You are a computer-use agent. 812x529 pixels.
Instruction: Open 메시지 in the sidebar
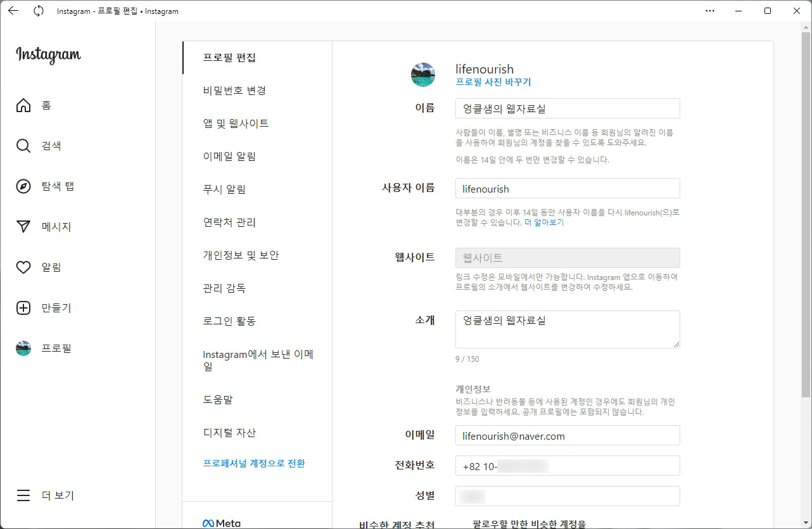pyautogui.click(x=56, y=227)
